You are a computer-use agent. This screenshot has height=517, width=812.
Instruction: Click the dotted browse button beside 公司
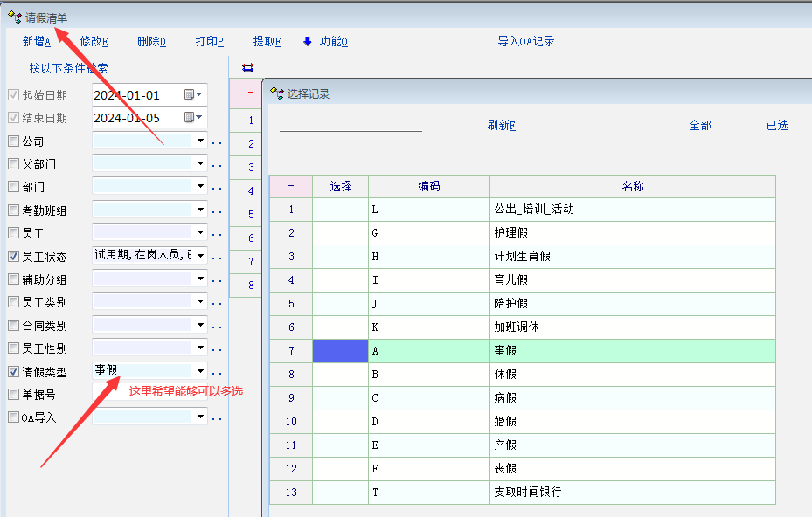pyautogui.click(x=217, y=141)
